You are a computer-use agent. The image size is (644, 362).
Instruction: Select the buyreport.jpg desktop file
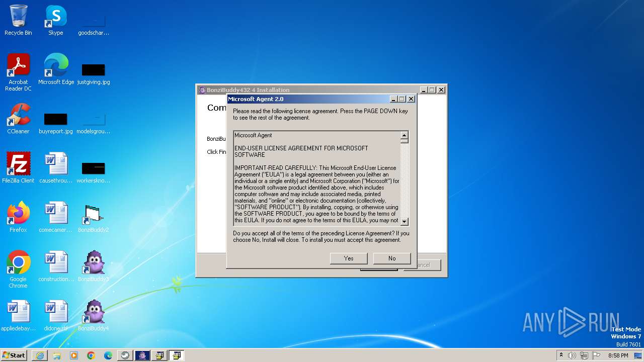coord(56,123)
